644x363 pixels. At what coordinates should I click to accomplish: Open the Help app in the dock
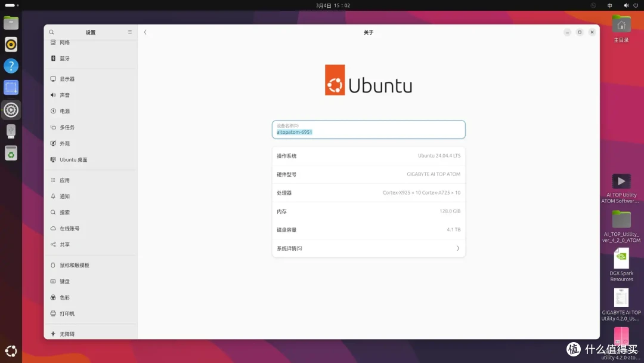click(x=11, y=66)
